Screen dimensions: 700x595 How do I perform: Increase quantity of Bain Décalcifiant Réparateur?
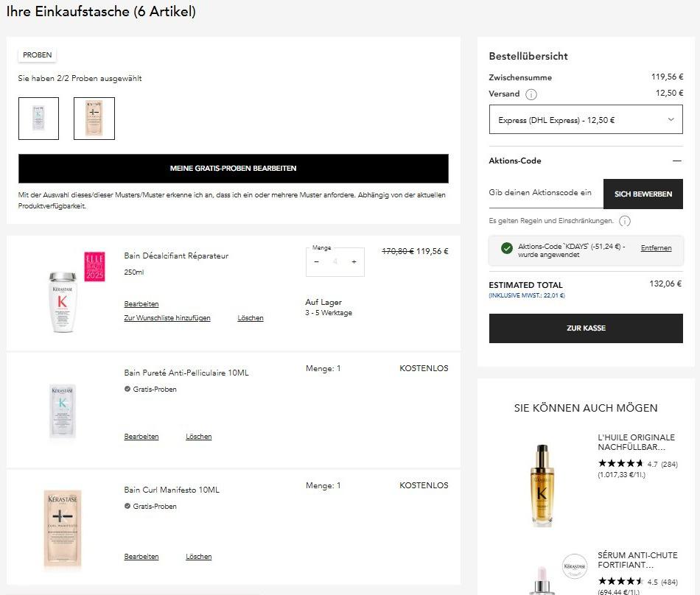click(354, 262)
